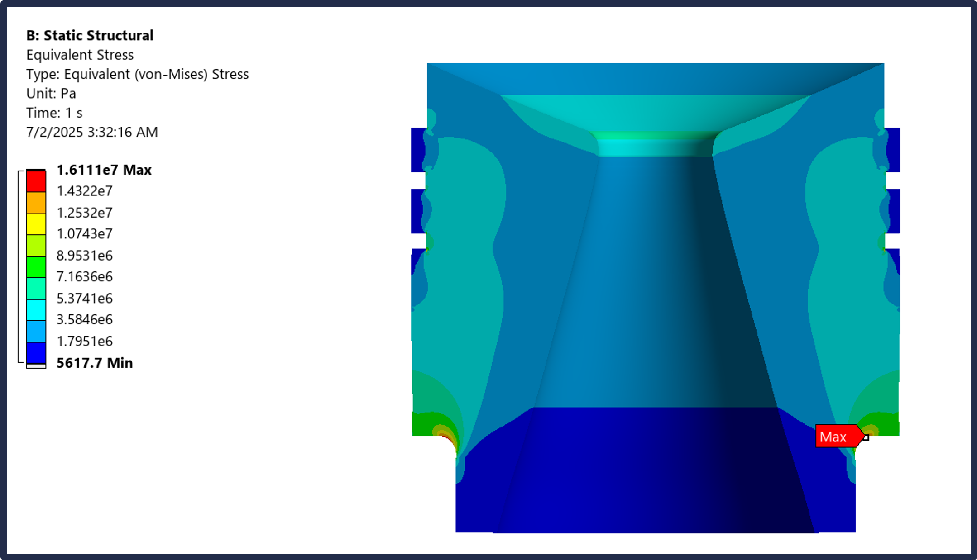Click the small Max marker square on model
Viewport: 977px width, 560px height.
coord(866,437)
